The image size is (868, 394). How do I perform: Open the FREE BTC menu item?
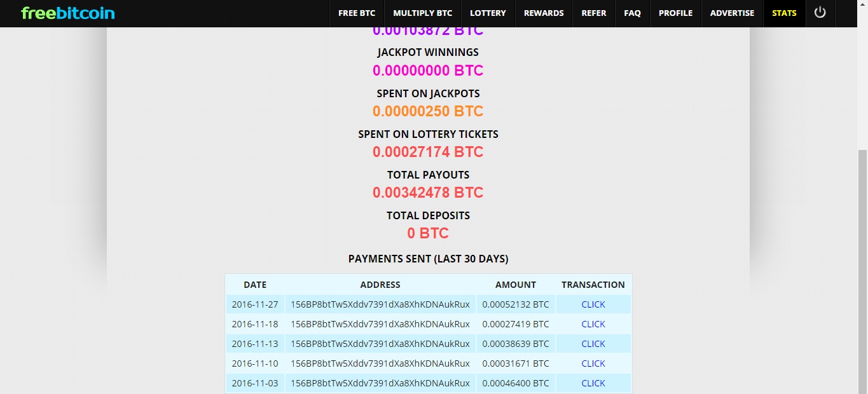(x=357, y=13)
